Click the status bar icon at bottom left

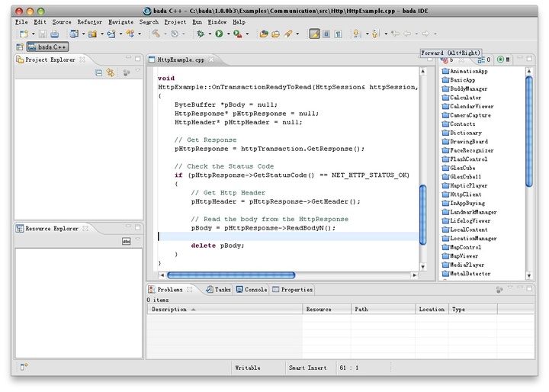(24, 366)
